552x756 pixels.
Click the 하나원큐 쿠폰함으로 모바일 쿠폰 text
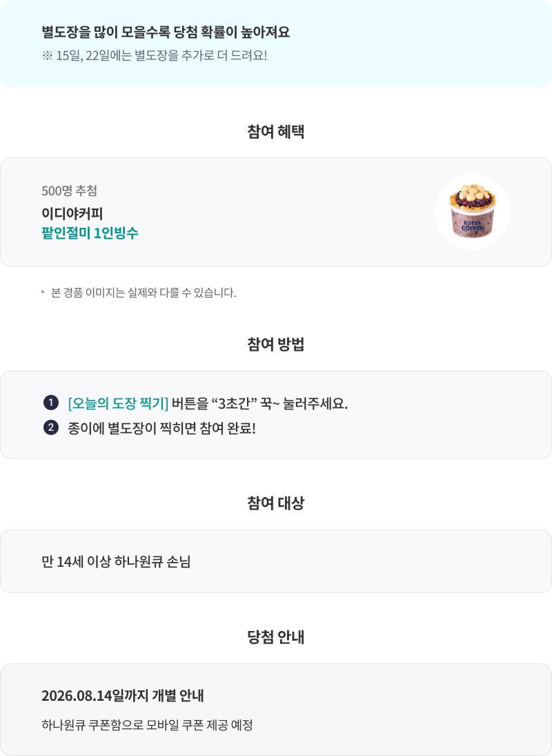[x=147, y=725]
